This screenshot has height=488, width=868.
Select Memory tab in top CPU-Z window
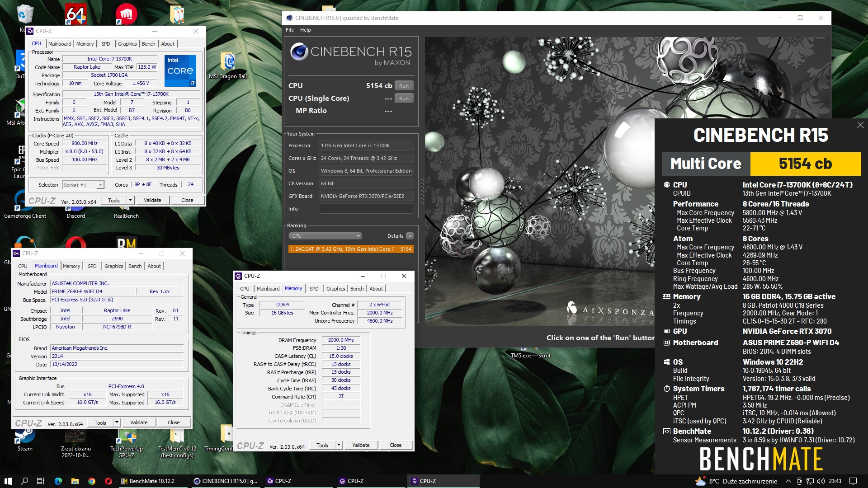pos(85,44)
